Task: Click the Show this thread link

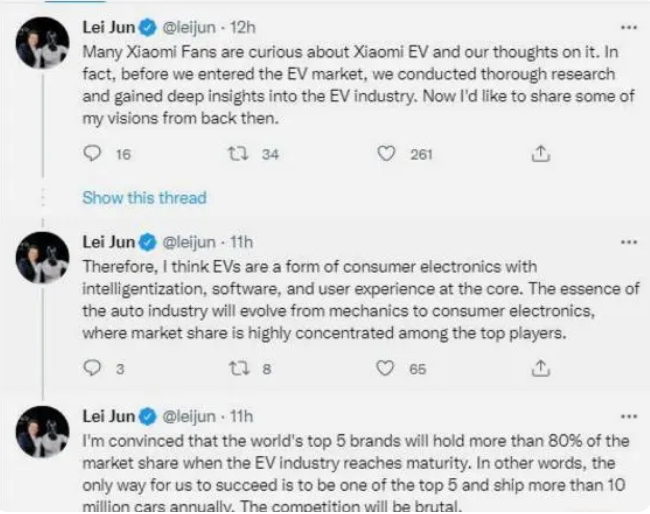Action: (x=144, y=197)
